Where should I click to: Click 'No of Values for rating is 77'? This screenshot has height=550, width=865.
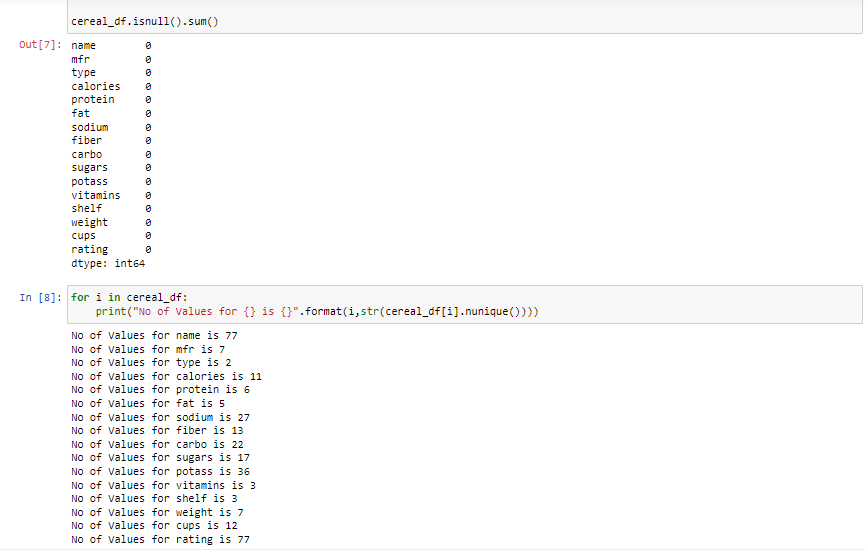click(160, 539)
